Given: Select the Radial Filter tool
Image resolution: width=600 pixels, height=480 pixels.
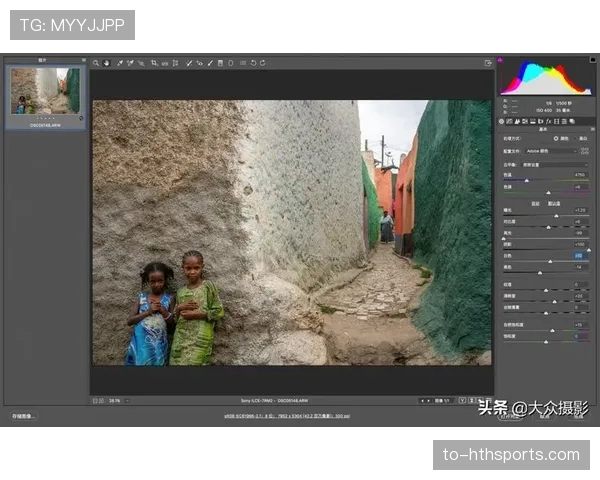Looking at the screenshot, I should click(231, 63).
